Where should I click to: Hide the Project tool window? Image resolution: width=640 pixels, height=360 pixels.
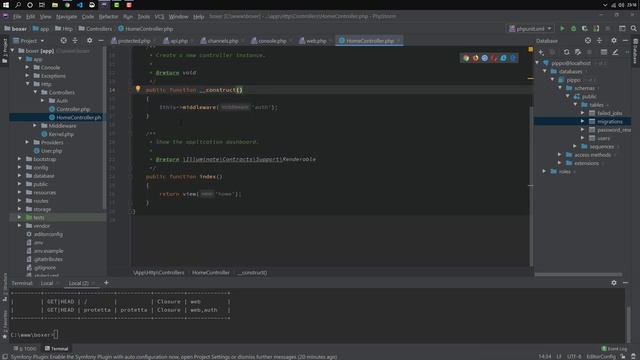click(101, 40)
